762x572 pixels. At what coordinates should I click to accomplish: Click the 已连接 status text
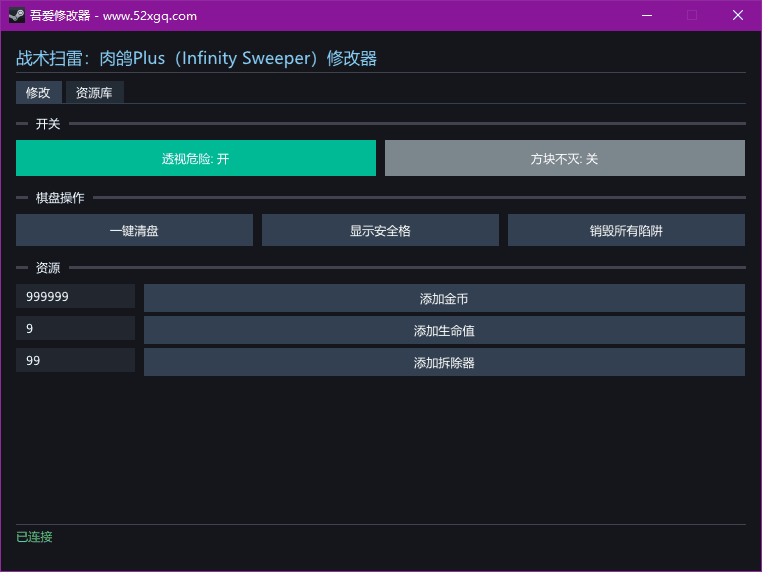pyautogui.click(x=34, y=537)
